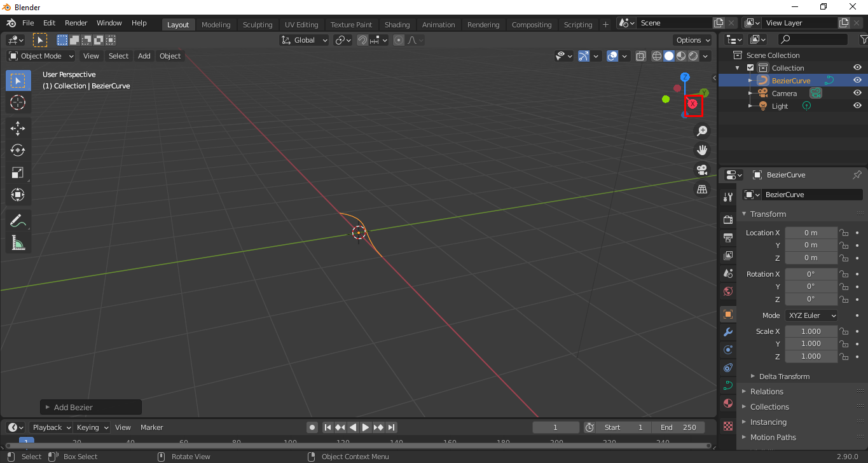Open the Modifier Properties wrench tab
This screenshot has width=868, height=463.
[x=727, y=331]
